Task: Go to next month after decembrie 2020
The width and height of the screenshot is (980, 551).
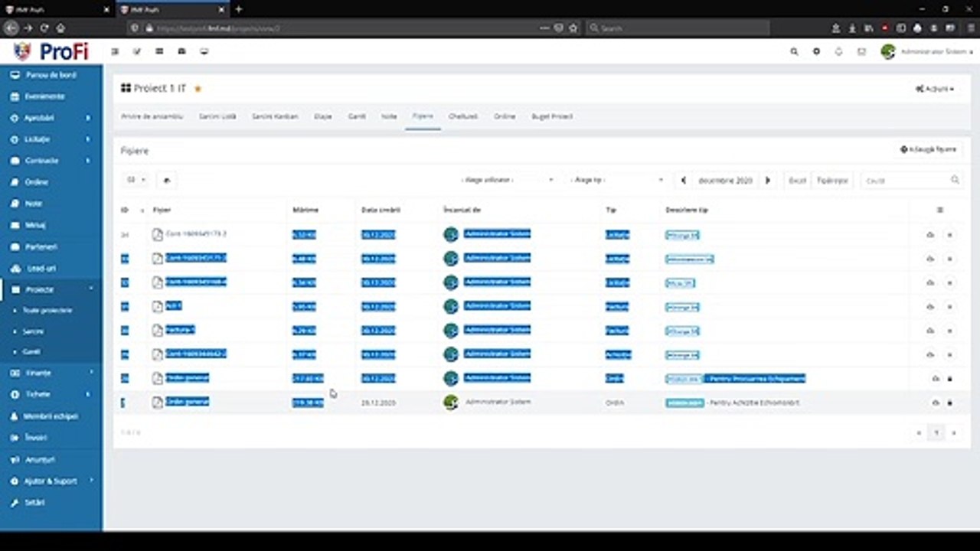Action: coord(768,181)
